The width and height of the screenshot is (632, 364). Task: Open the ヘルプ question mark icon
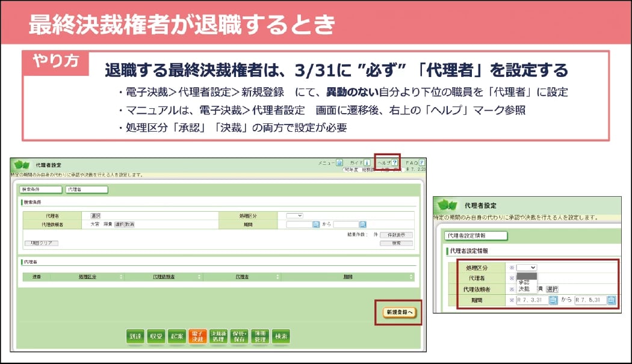pyautogui.click(x=394, y=162)
